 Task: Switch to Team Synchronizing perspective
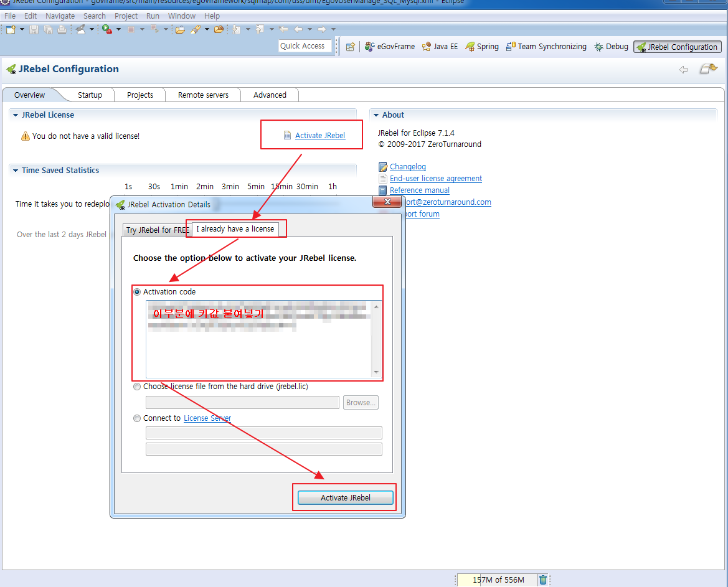pos(546,47)
